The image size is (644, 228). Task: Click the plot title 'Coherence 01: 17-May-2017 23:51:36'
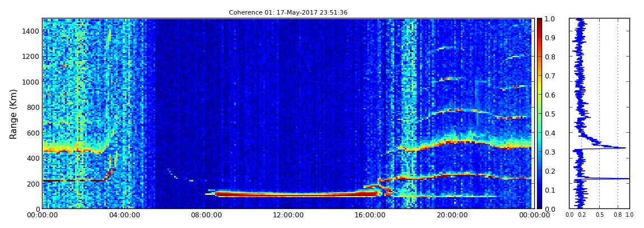[x=288, y=13]
